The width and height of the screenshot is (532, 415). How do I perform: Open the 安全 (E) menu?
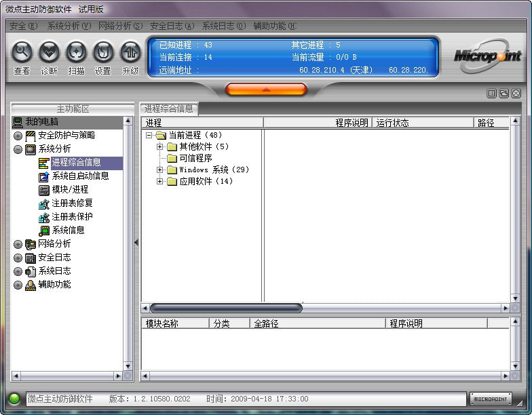pos(23,26)
